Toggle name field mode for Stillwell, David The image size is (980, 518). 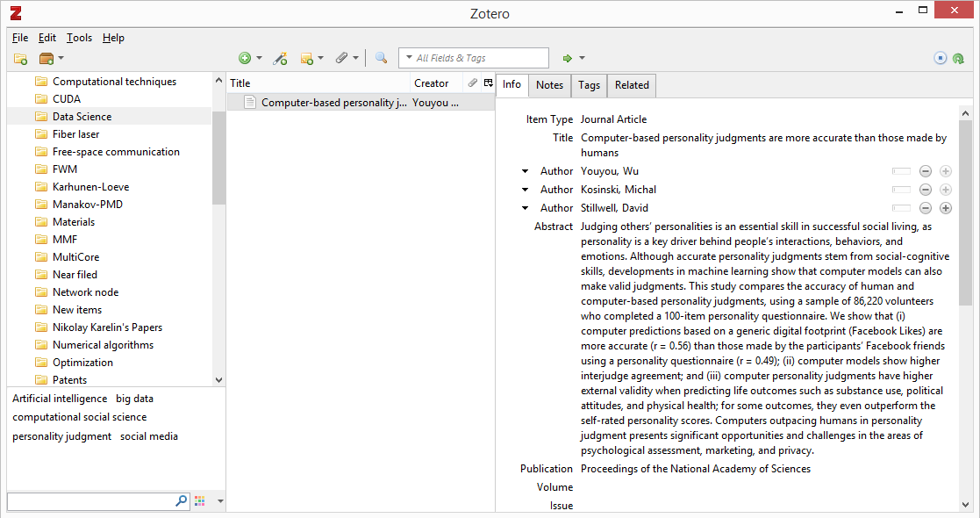pos(901,208)
